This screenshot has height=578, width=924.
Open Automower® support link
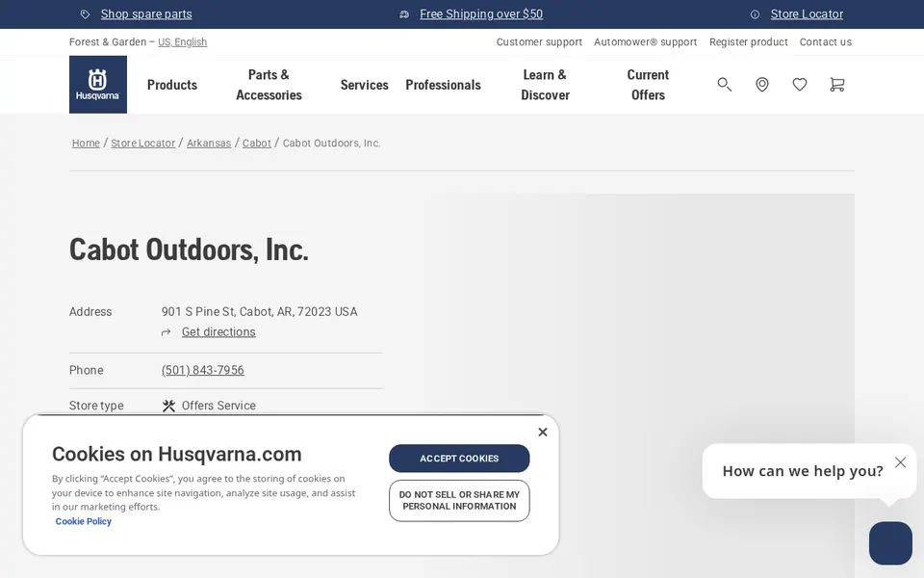point(645,41)
